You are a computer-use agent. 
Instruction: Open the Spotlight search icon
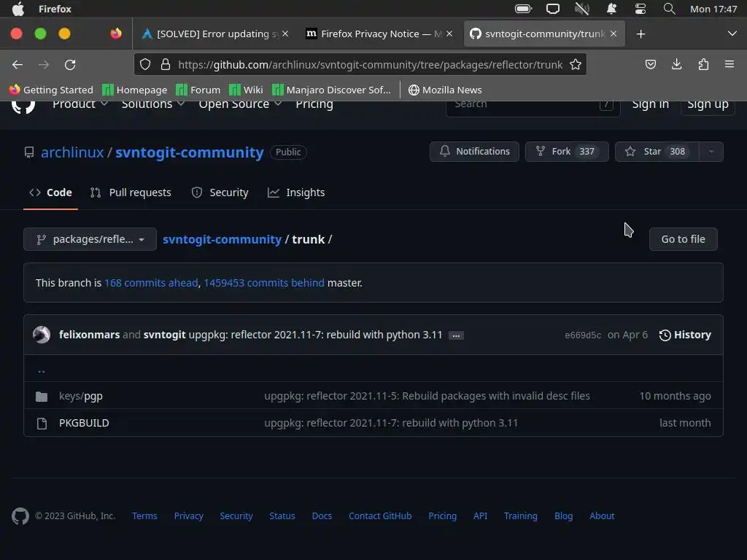pyautogui.click(x=670, y=9)
